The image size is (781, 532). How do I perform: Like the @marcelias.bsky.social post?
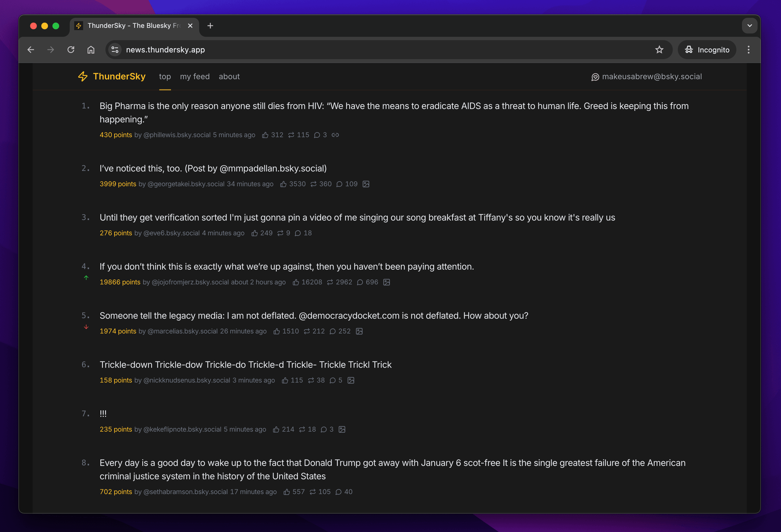point(277,331)
